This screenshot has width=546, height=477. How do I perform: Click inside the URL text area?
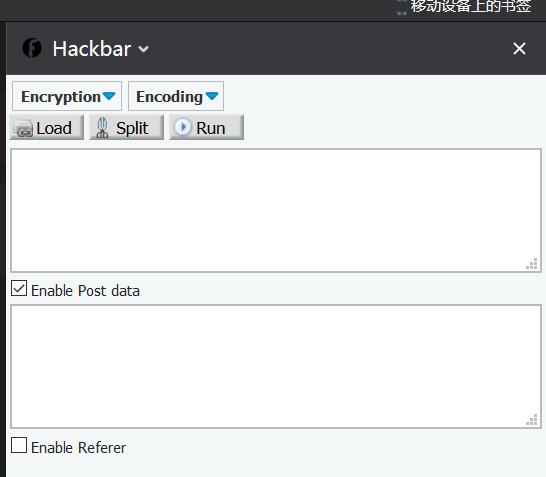(x=276, y=210)
